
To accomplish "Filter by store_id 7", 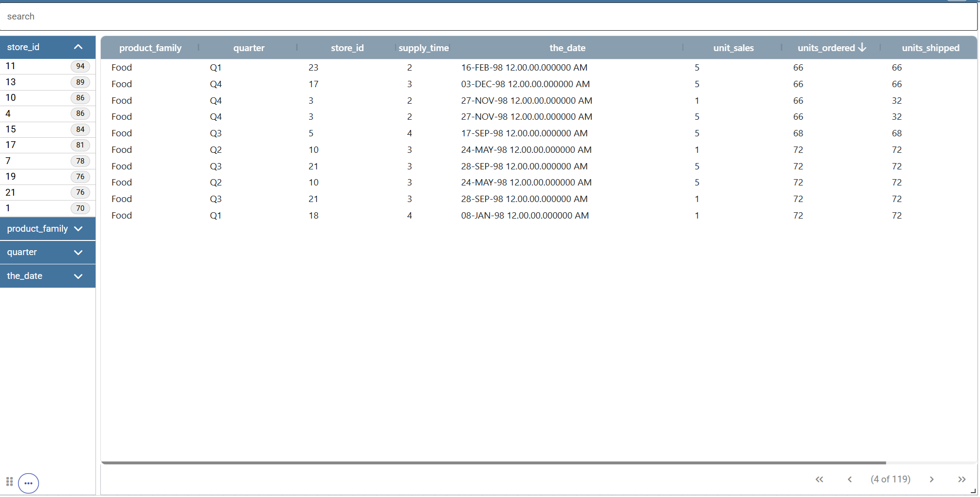I will 48,161.
